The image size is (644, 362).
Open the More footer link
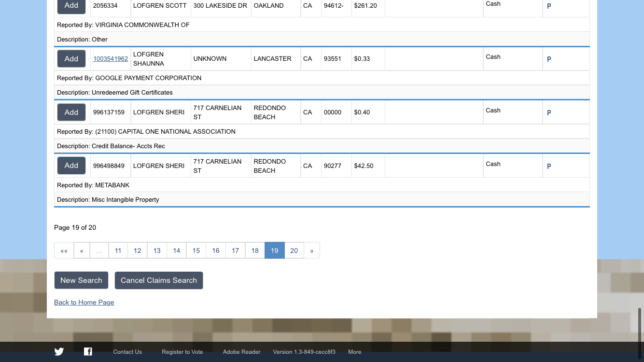tap(355, 352)
